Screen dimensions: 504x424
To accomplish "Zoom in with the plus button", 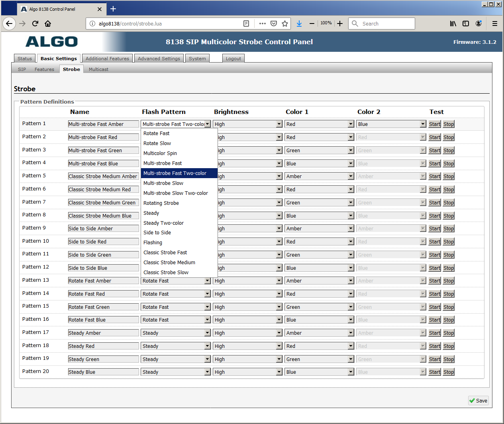I will click(340, 24).
